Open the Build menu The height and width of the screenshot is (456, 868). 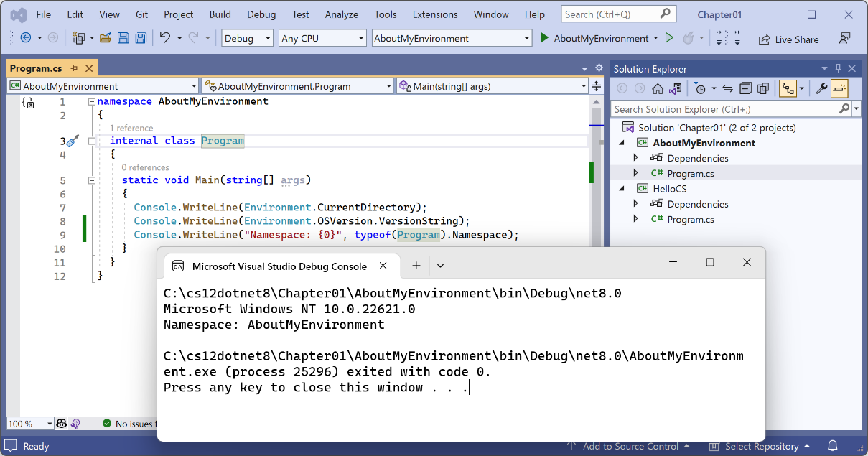[x=220, y=14]
